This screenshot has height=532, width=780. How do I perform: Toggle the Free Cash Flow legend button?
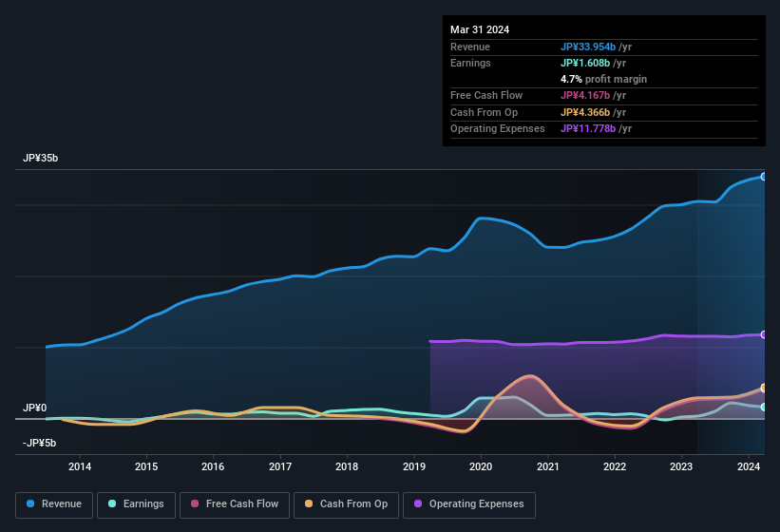pos(235,504)
